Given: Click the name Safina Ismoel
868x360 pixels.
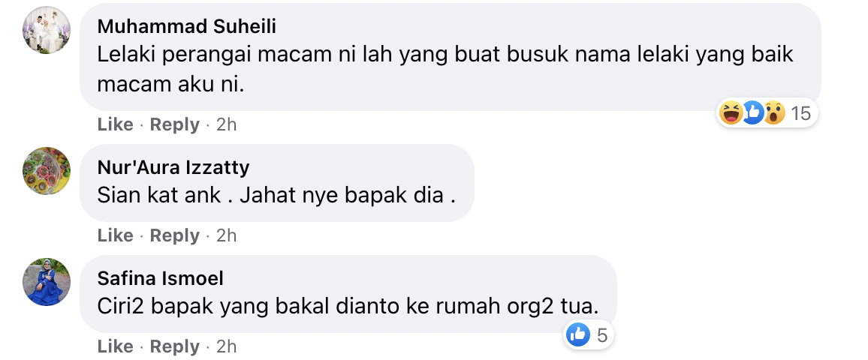Looking at the screenshot, I should tap(161, 278).
